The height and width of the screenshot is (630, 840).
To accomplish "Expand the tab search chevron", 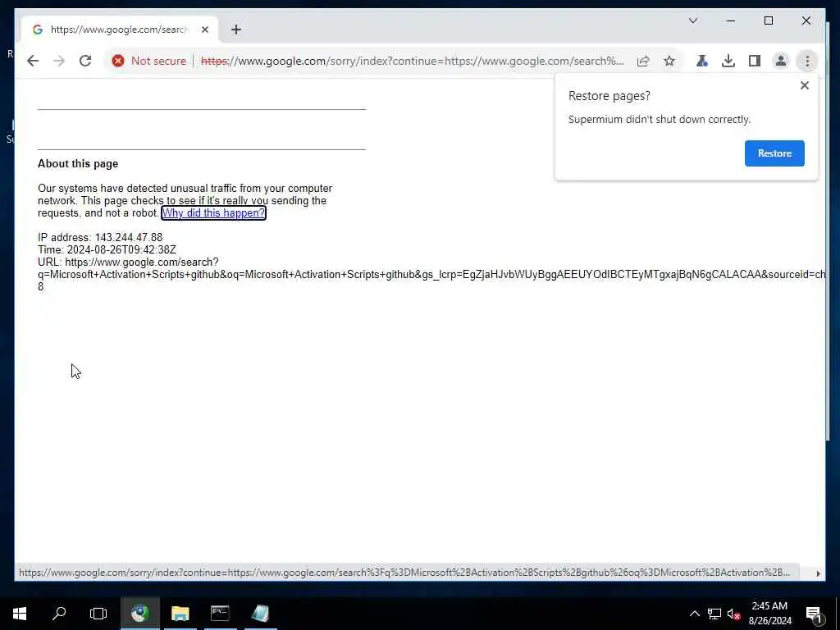I will coord(692,21).
